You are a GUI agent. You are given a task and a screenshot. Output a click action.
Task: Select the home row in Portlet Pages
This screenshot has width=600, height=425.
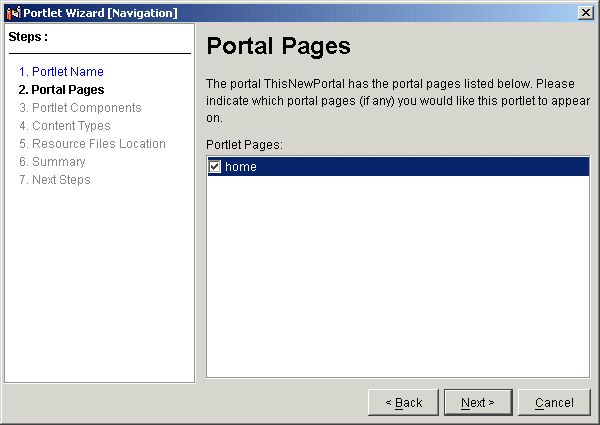398,166
